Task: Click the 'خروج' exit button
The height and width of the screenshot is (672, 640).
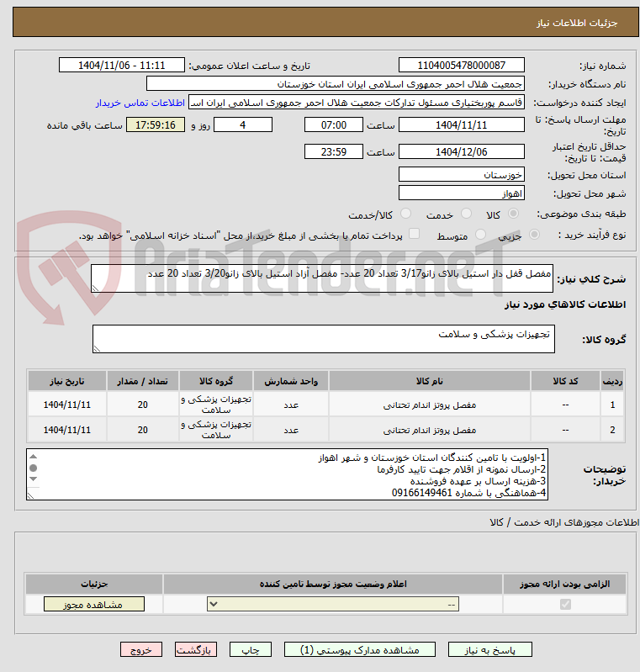Action: (141, 650)
